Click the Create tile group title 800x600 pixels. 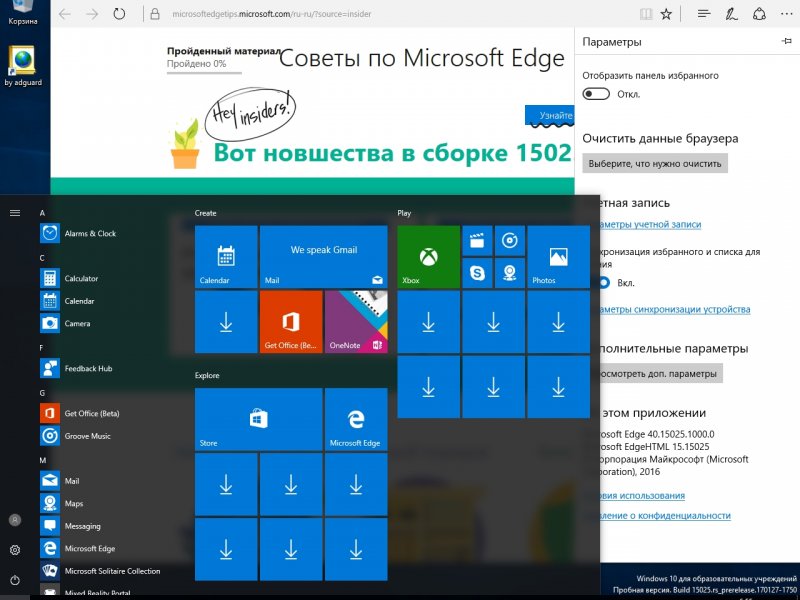click(206, 213)
